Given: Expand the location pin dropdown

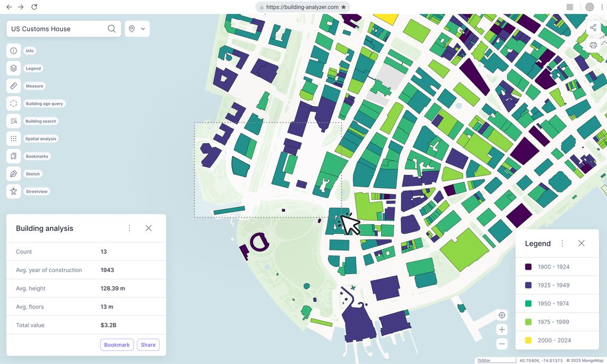Looking at the screenshot, I should [137, 29].
